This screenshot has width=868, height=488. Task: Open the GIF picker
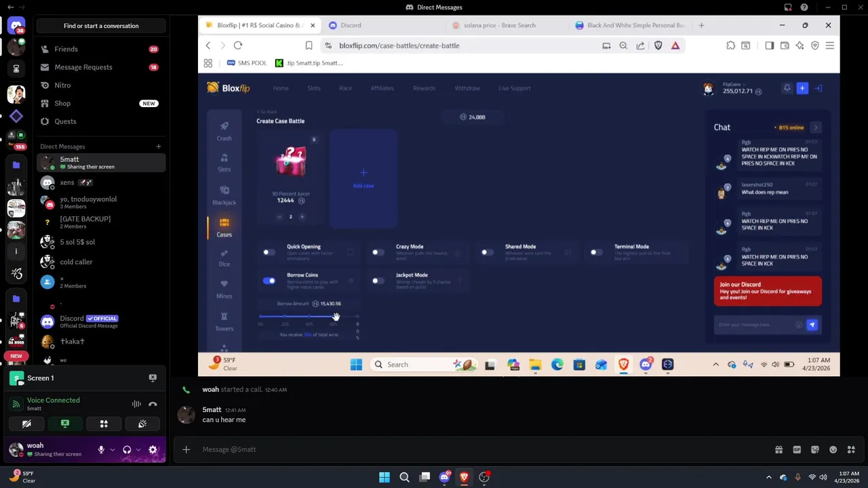[797, 449]
